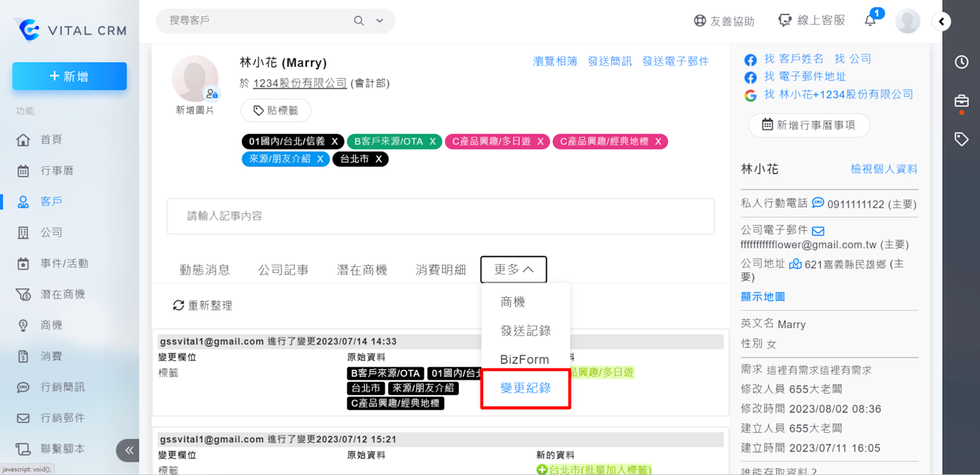Select 變更紀錄 from the menu

click(526, 388)
